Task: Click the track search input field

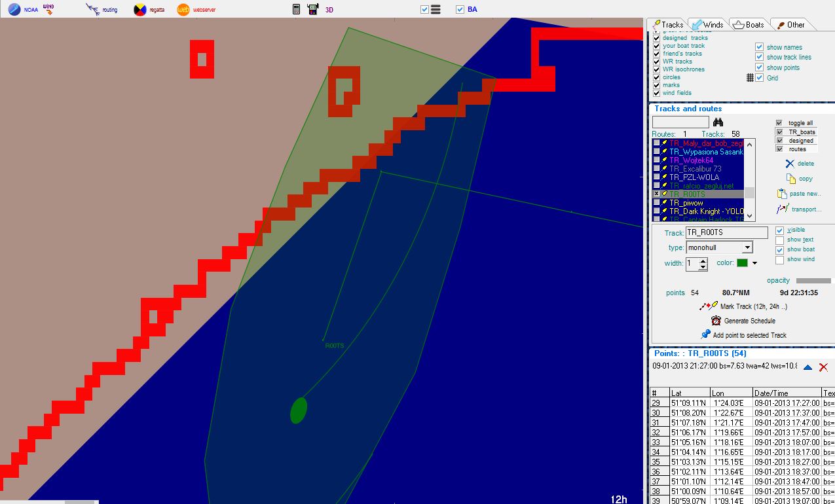Action: coord(680,122)
